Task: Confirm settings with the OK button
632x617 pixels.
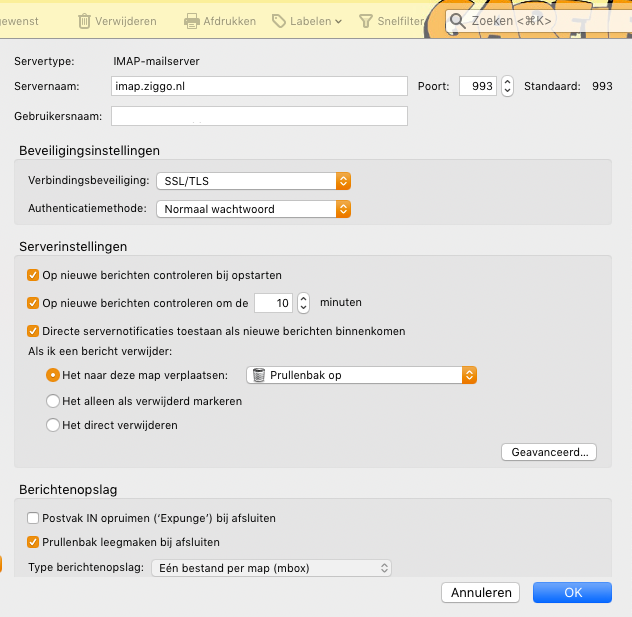Action: tap(572, 592)
